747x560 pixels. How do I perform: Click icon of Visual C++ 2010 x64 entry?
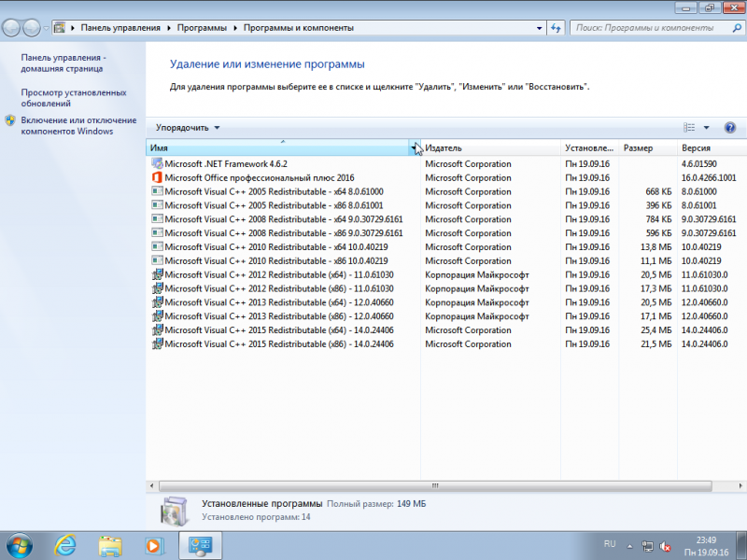click(157, 246)
